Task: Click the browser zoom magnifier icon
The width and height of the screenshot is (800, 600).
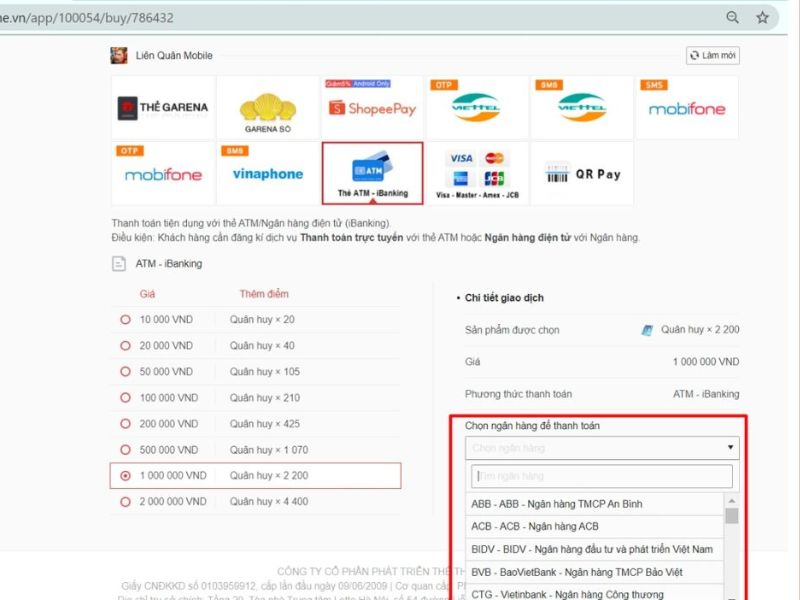Action: coord(732,17)
